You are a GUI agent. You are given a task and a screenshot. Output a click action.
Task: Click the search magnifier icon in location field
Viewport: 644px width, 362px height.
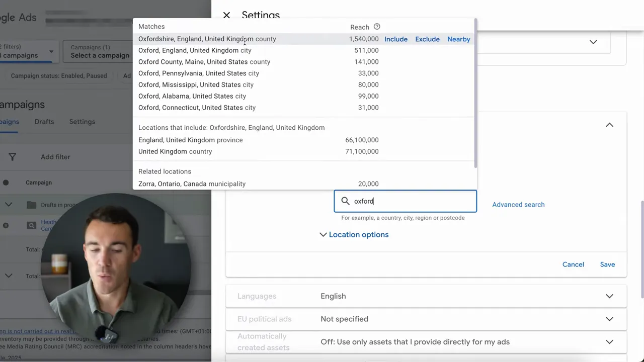point(345,201)
